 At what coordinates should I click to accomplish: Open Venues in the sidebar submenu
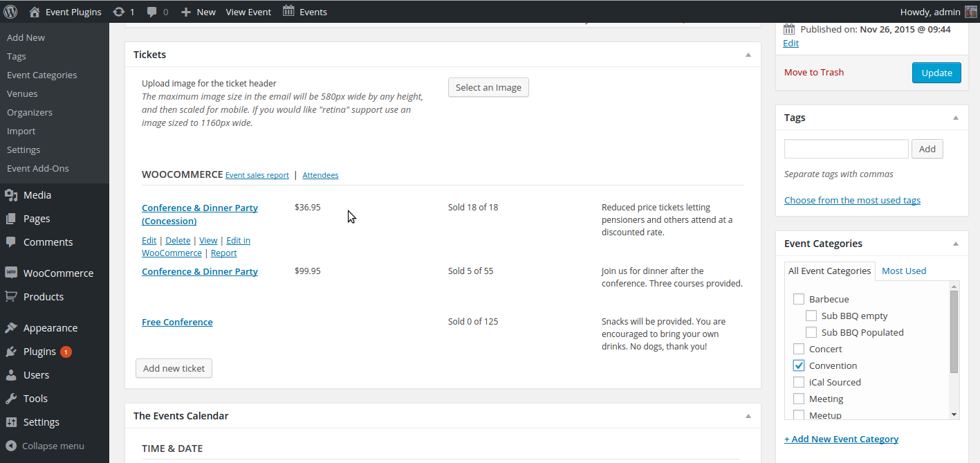click(22, 93)
